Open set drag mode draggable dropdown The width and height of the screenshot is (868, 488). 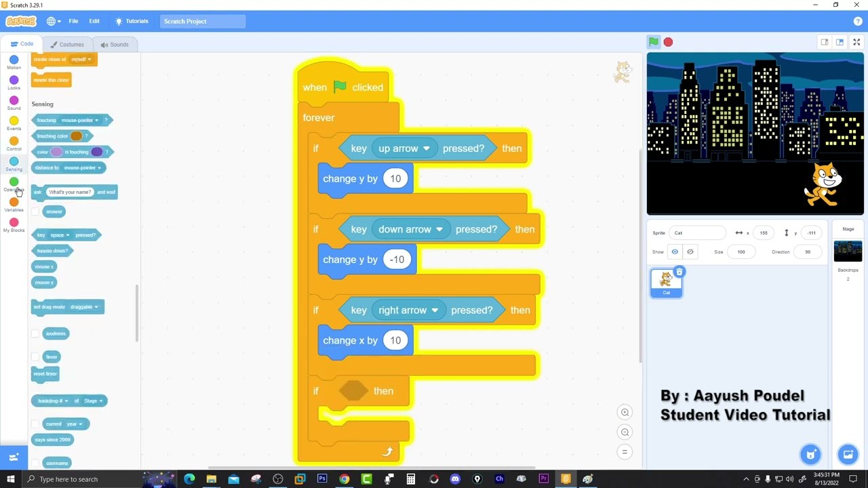pyautogui.click(x=84, y=307)
